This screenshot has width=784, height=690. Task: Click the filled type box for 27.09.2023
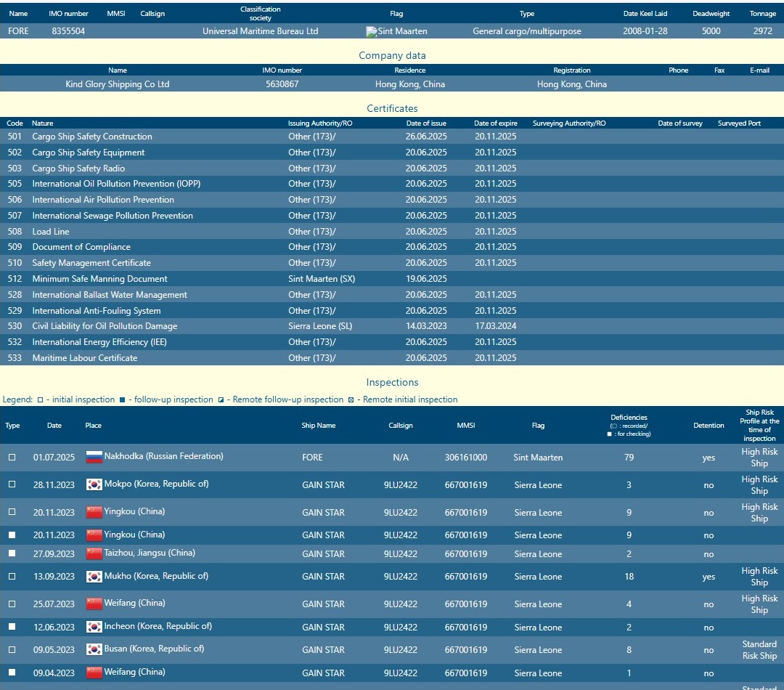12,554
